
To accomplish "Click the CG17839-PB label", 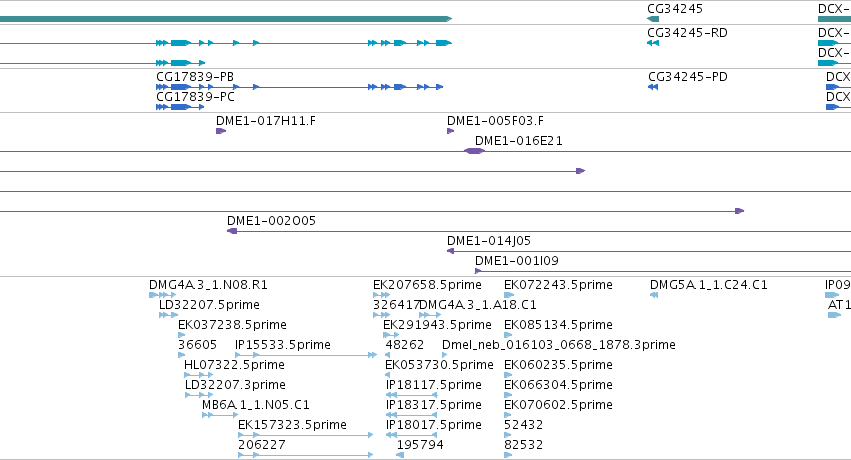I will coord(195,76).
